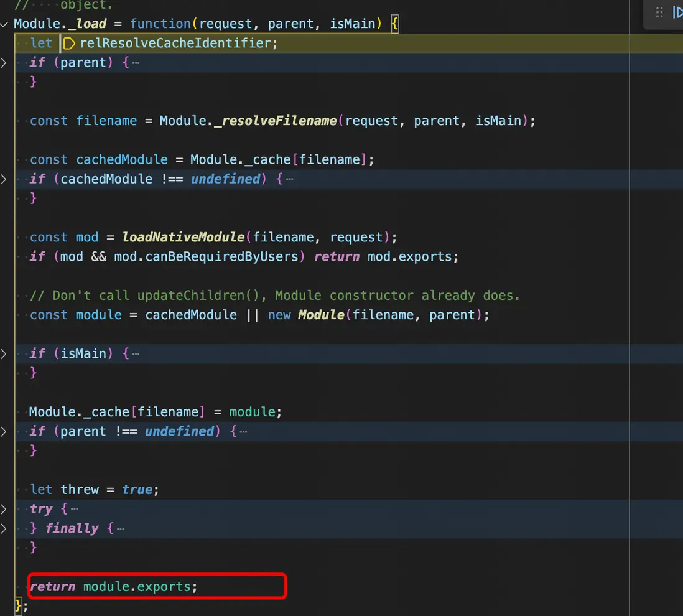Click 'return module.exports;' statement

[x=114, y=586]
